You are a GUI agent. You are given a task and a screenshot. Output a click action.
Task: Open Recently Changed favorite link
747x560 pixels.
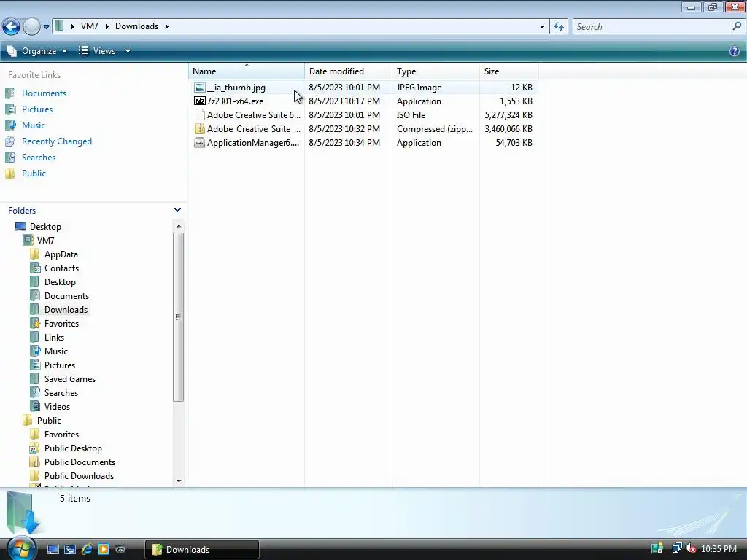point(57,141)
